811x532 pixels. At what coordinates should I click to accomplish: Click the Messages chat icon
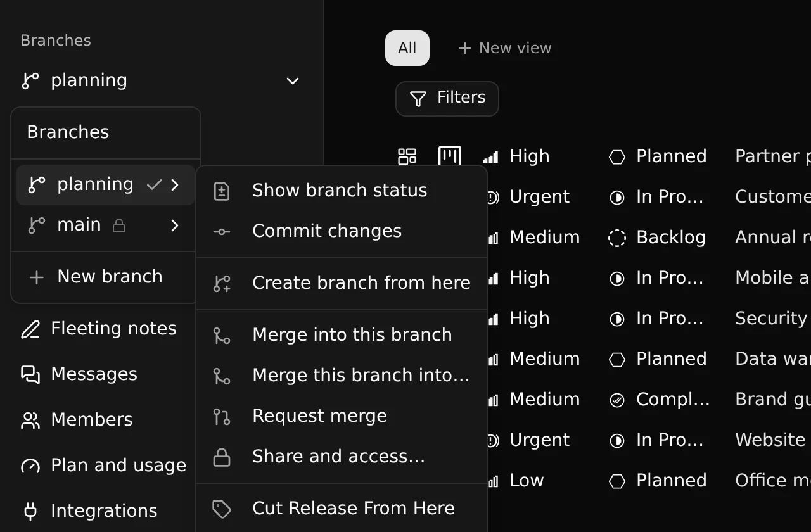pyautogui.click(x=30, y=374)
